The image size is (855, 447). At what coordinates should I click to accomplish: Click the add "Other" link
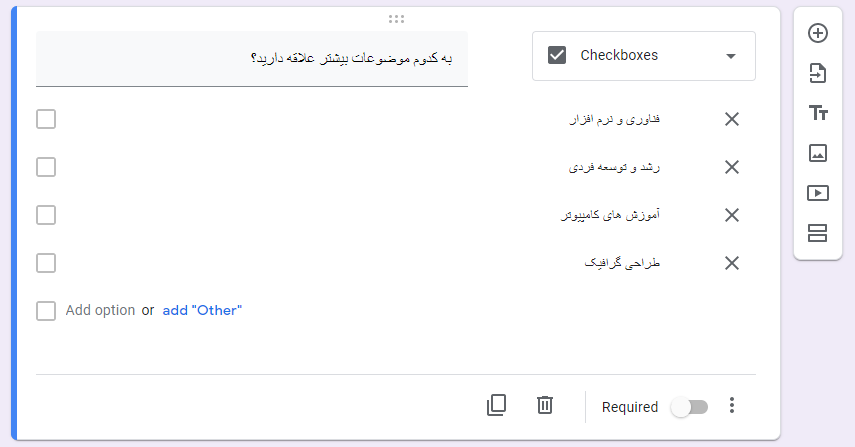pyautogui.click(x=202, y=310)
